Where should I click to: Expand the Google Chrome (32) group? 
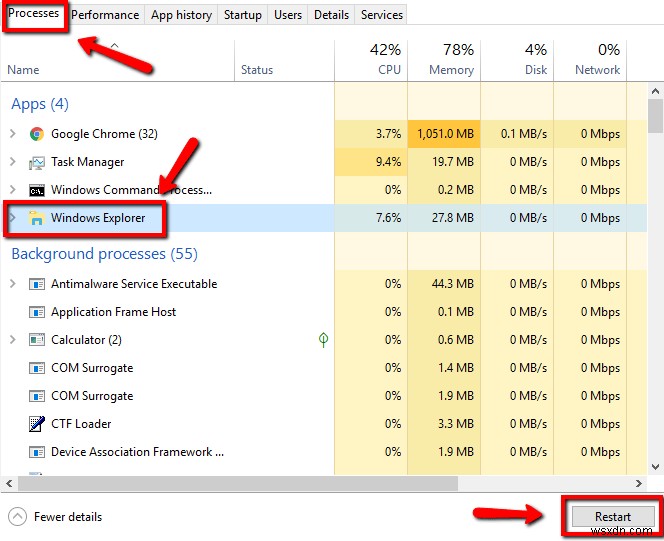pyautogui.click(x=13, y=134)
